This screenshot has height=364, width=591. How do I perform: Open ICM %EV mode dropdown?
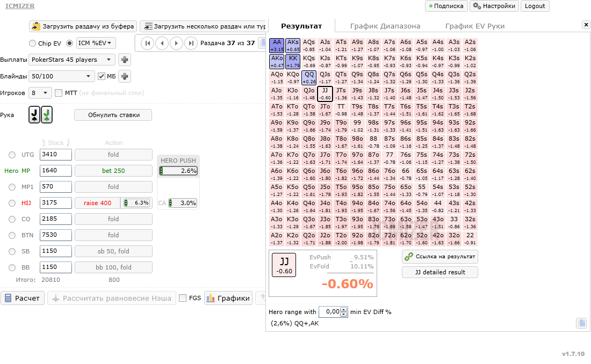click(x=96, y=43)
